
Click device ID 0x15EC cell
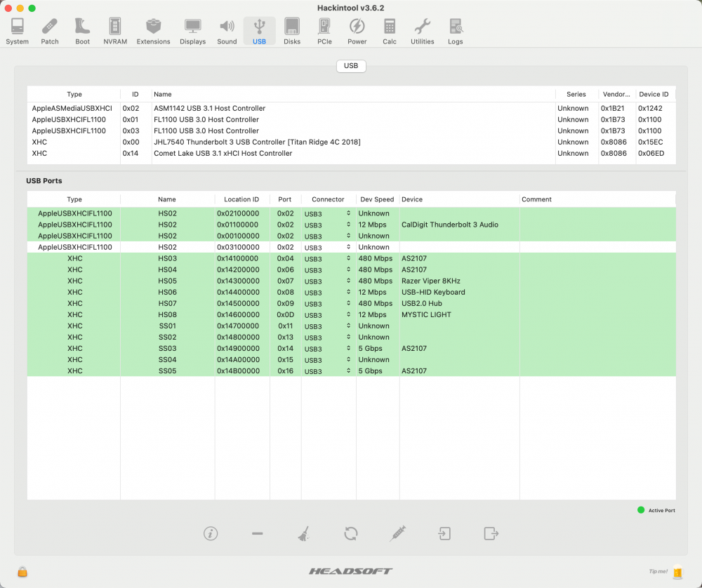[651, 142]
